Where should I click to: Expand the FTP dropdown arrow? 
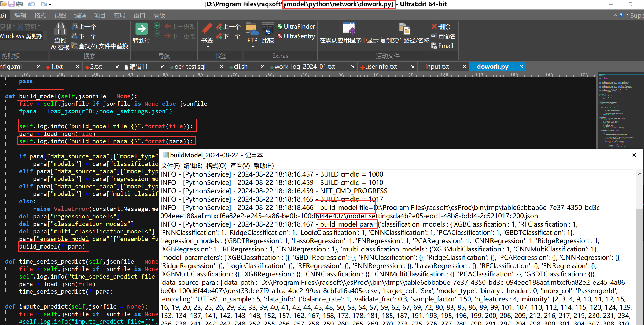[253, 47]
